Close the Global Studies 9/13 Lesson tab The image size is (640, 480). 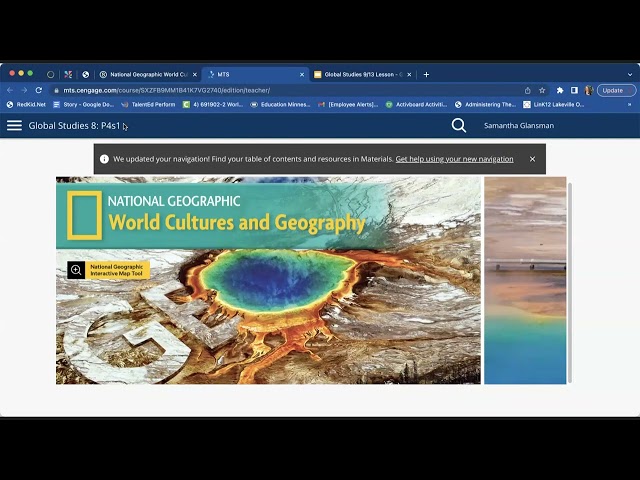[409, 75]
